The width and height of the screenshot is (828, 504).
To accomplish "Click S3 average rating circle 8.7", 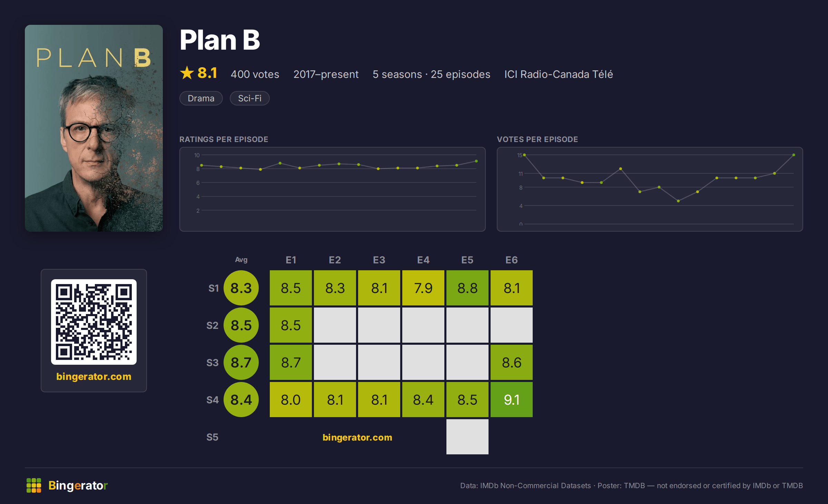I will coord(241,362).
